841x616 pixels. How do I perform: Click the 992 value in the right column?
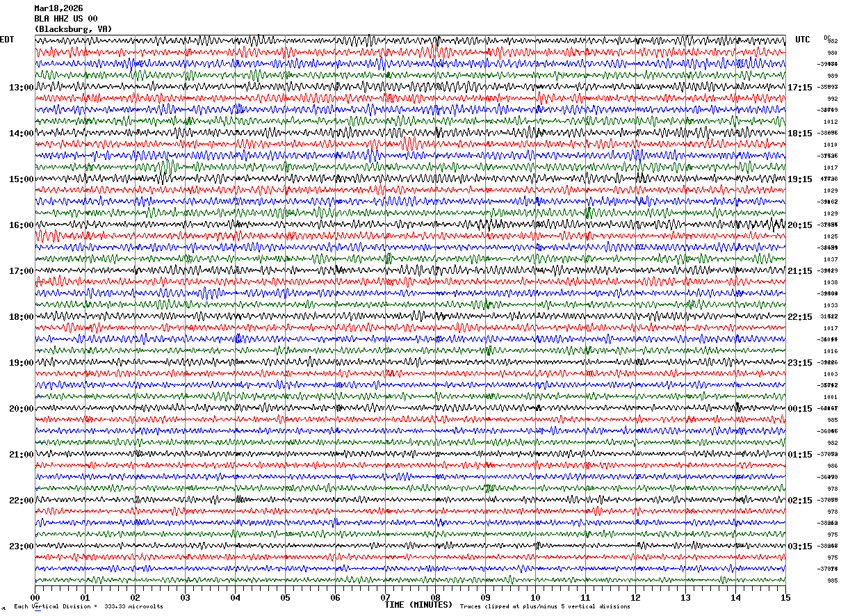coord(832,99)
